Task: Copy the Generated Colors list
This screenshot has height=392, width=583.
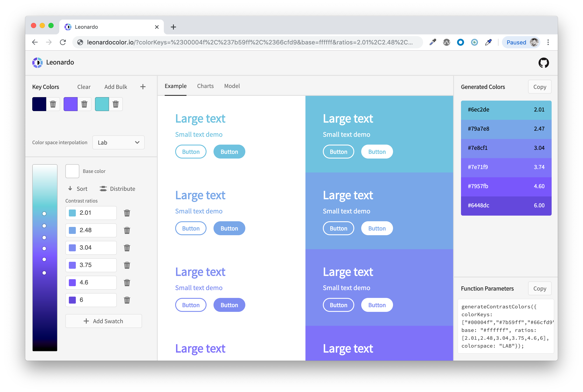Action: [539, 87]
